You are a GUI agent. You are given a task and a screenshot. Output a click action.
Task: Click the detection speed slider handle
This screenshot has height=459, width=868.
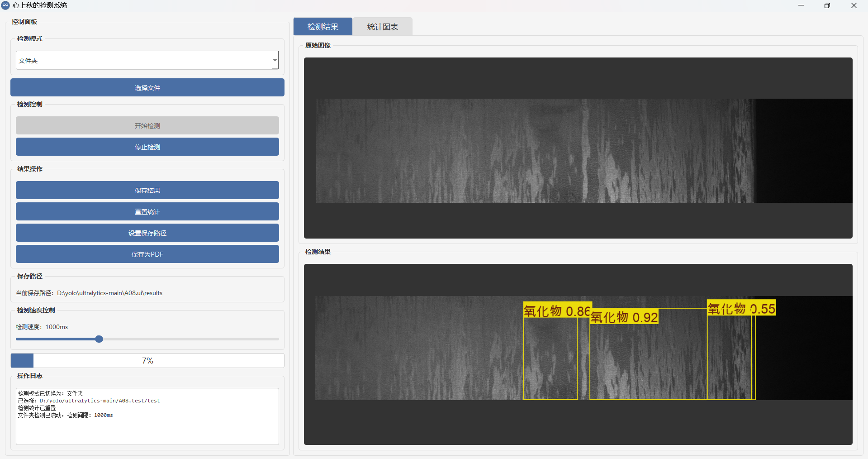(x=99, y=339)
